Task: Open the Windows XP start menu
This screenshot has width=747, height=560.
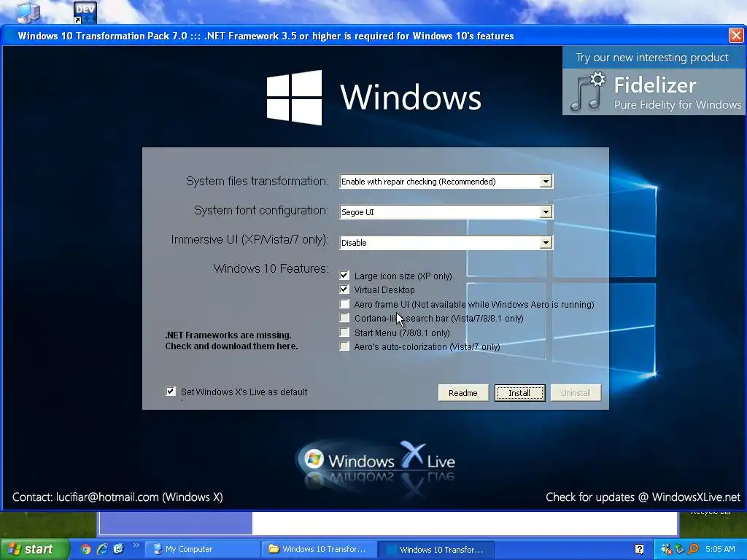Action: pyautogui.click(x=34, y=549)
